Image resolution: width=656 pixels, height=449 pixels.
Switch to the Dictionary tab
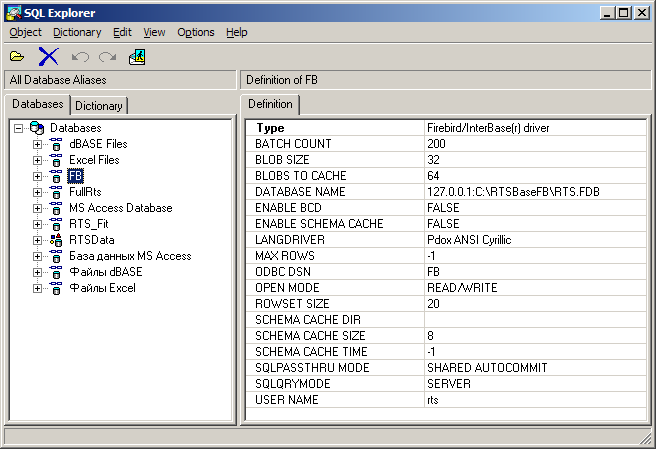pyautogui.click(x=99, y=106)
